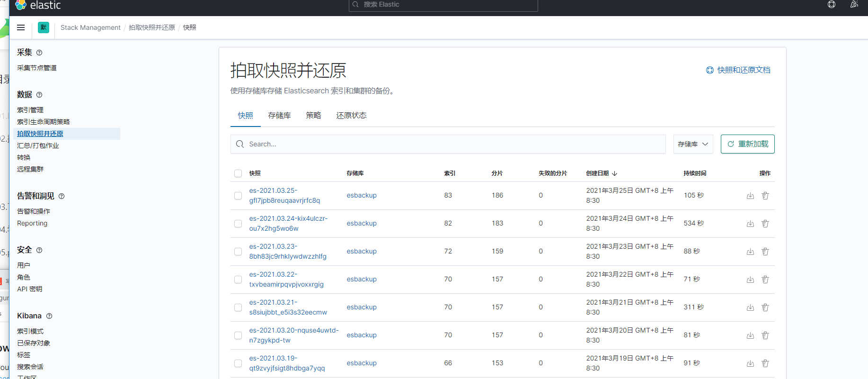This screenshot has height=379, width=868.
Task: Delete snapshot es-2021.03.23
Action: 765,252
